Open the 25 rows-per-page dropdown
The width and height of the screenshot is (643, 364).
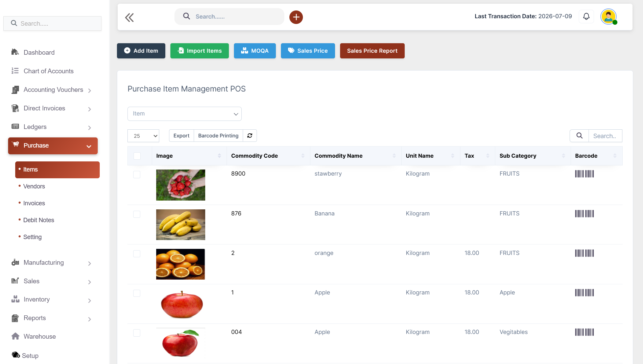tap(143, 136)
